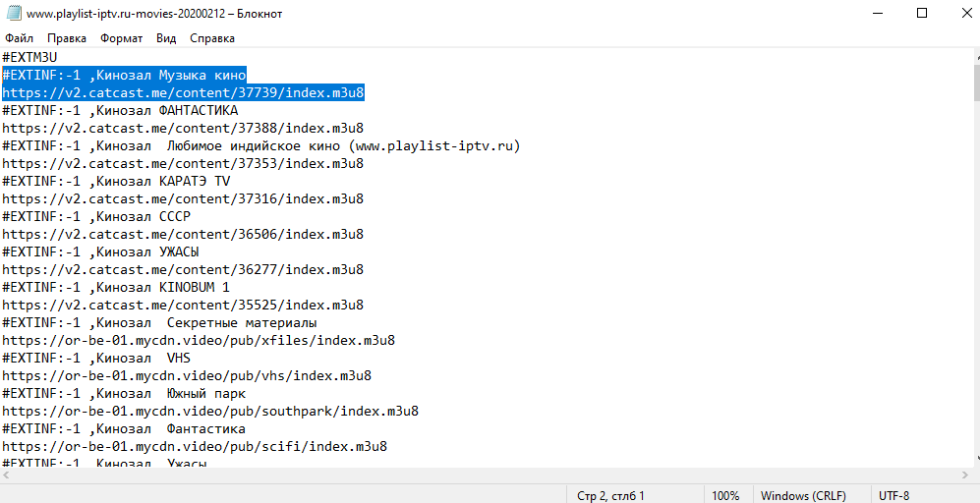Place cursor on the #EXTM3U line

[x=29, y=57]
